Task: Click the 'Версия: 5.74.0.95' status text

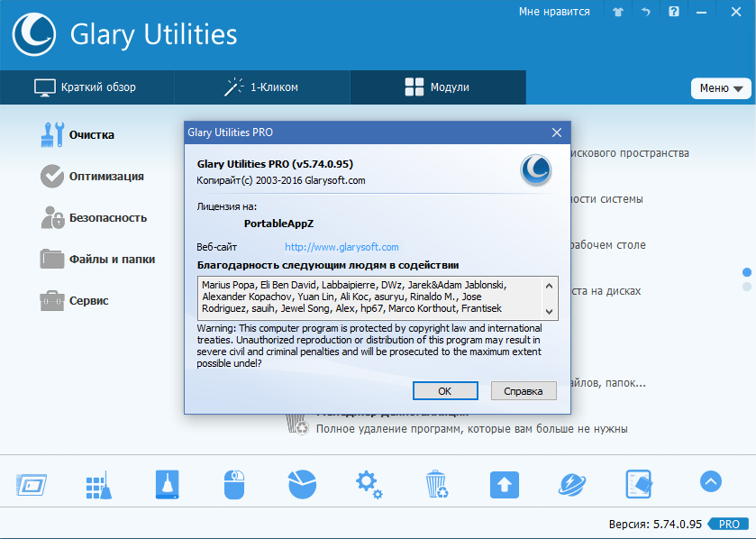Action: coord(655,524)
